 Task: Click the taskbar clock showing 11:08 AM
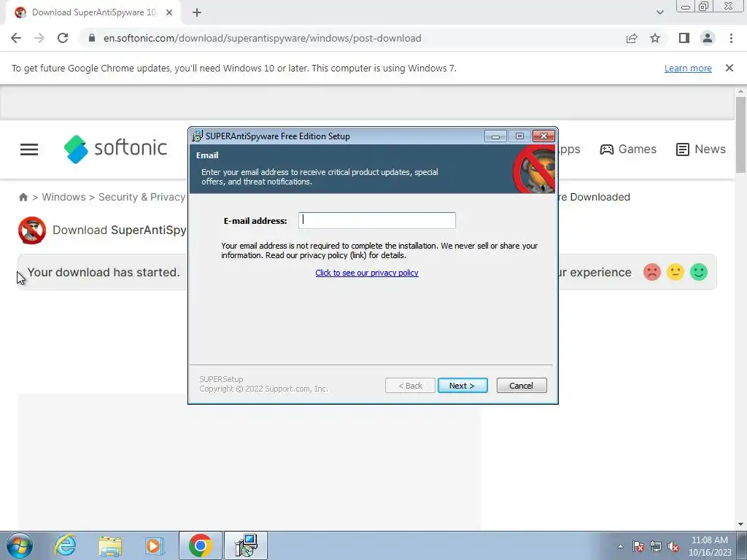pyautogui.click(x=709, y=546)
